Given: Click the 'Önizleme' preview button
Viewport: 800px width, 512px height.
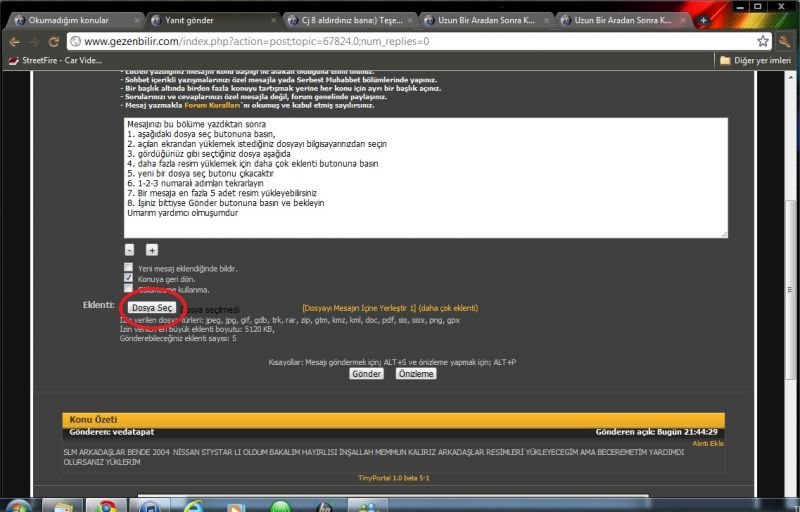Looking at the screenshot, I should point(415,373).
